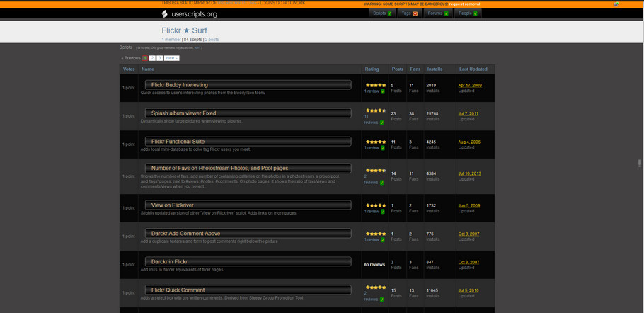Click "no reviews" text in Darckr in Flickr row

[x=374, y=265]
